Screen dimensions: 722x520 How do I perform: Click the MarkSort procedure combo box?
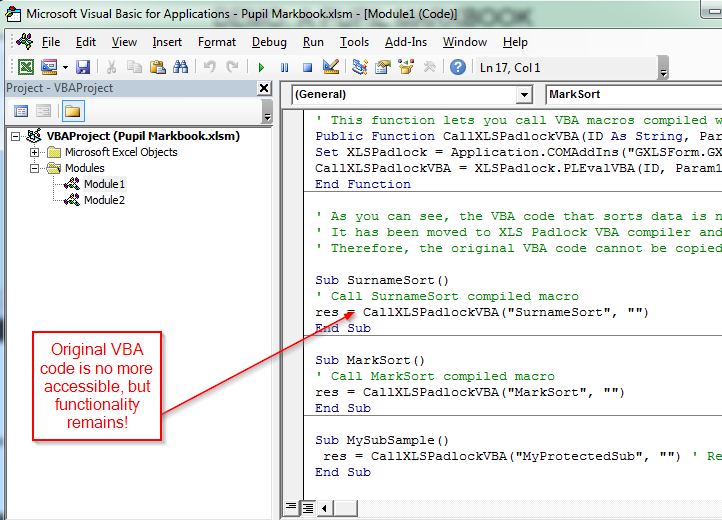tap(634, 94)
